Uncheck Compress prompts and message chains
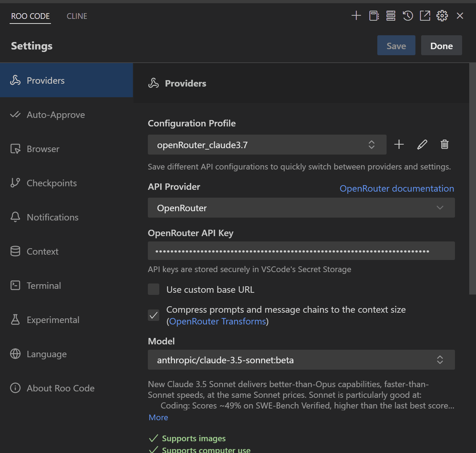 tap(154, 315)
